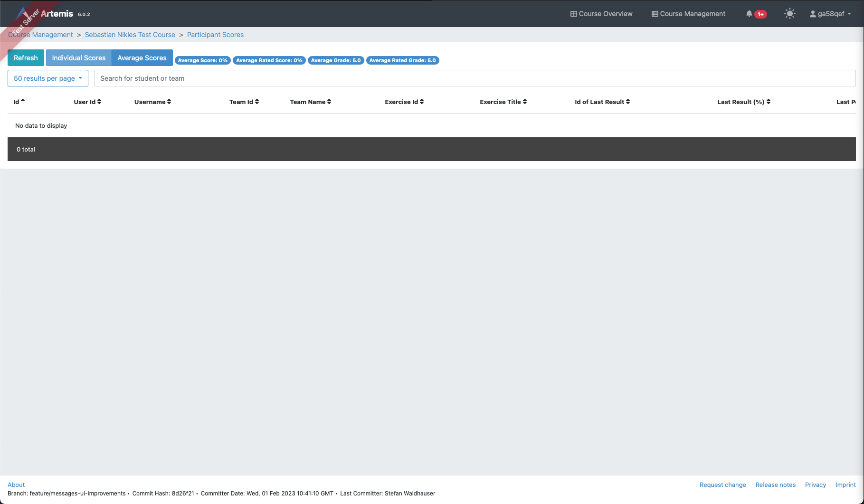This screenshot has height=504, width=864.
Task: Open the notifications bell
Action: coord(750,13)
